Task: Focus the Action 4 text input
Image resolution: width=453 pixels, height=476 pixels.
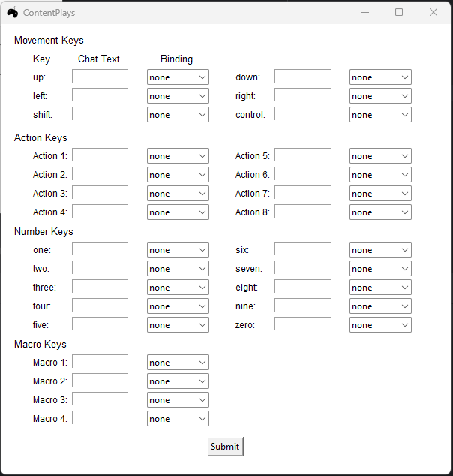Action: [x=100, y=211]
